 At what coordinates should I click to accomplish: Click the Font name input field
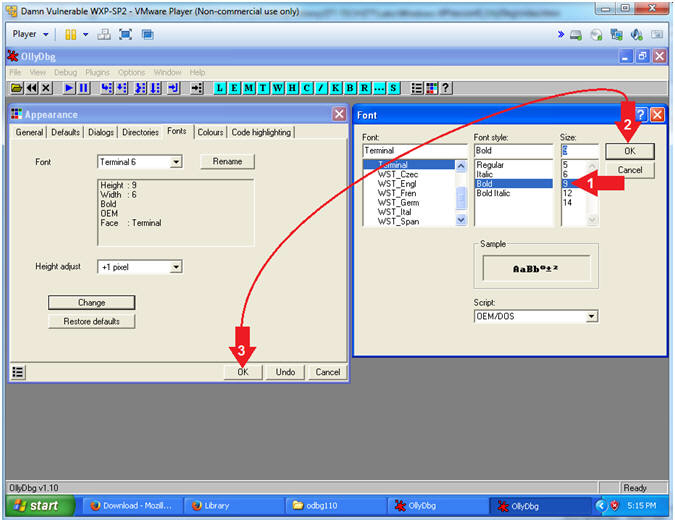point(415,151)
